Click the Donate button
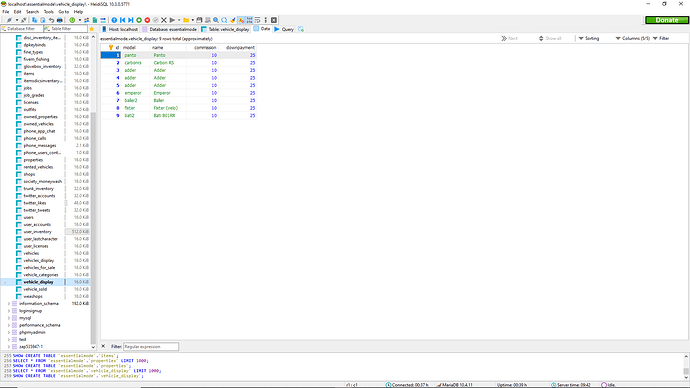The height and width of the screenshot is (388, 690). [667, 20]
